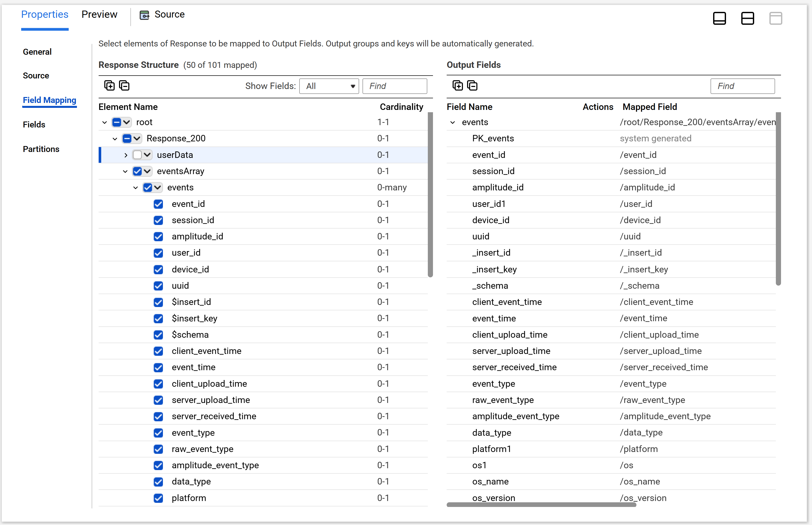The height and width of the screenshot is (525, 812).
Task: Switch to full-window layout icon
Action: (x=776, y=18)
